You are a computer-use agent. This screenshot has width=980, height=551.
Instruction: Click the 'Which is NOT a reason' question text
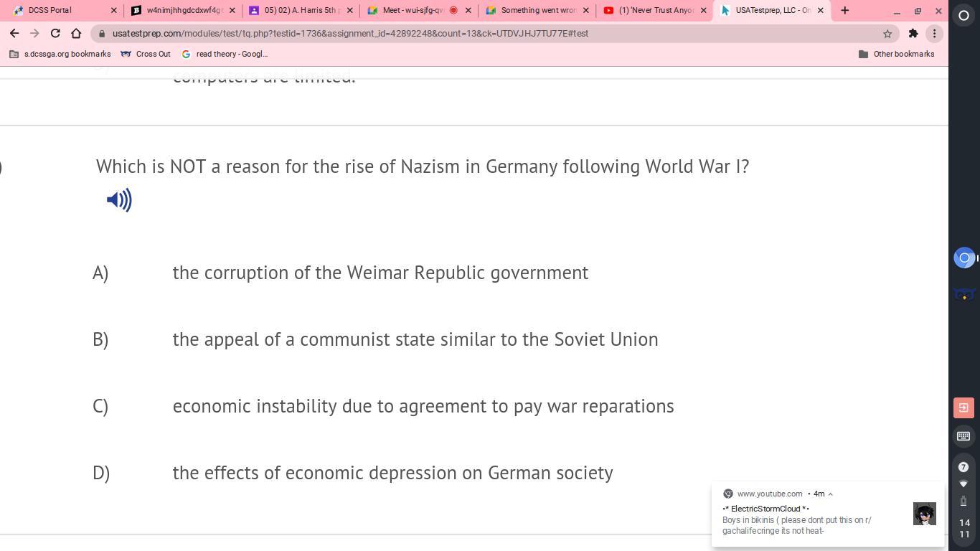[x=423, y=166]
